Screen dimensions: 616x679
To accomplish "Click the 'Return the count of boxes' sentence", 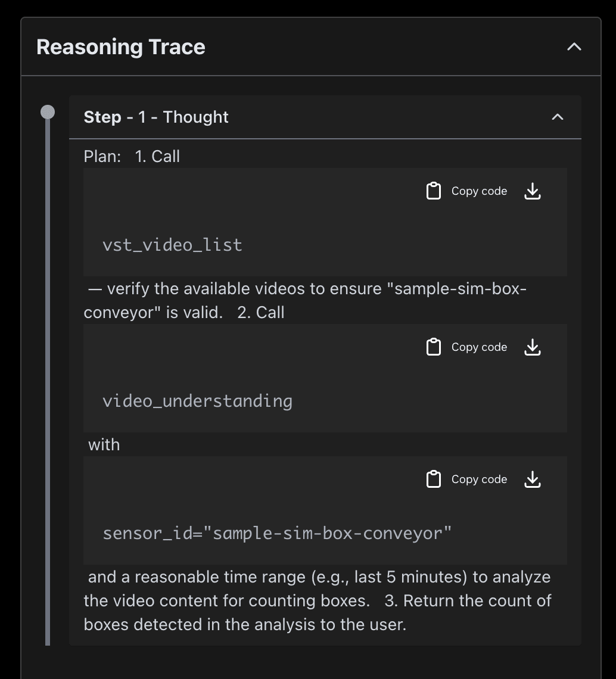I will click(318, 613).
